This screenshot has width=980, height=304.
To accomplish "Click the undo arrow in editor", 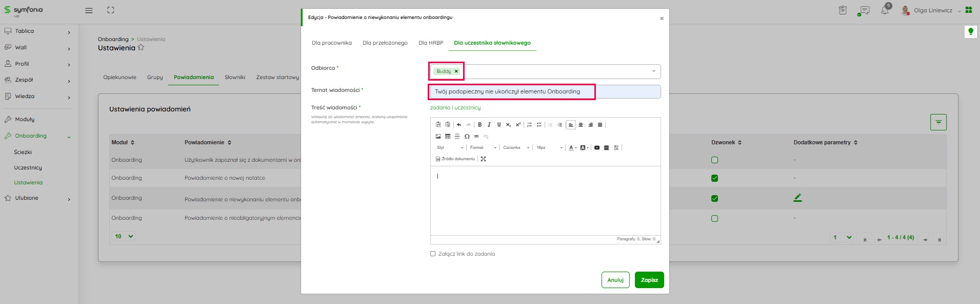I will 459,125.
